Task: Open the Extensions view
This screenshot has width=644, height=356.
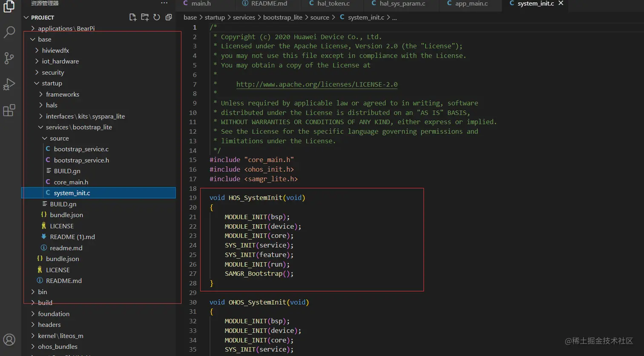Action: click(x=9, y=110)
